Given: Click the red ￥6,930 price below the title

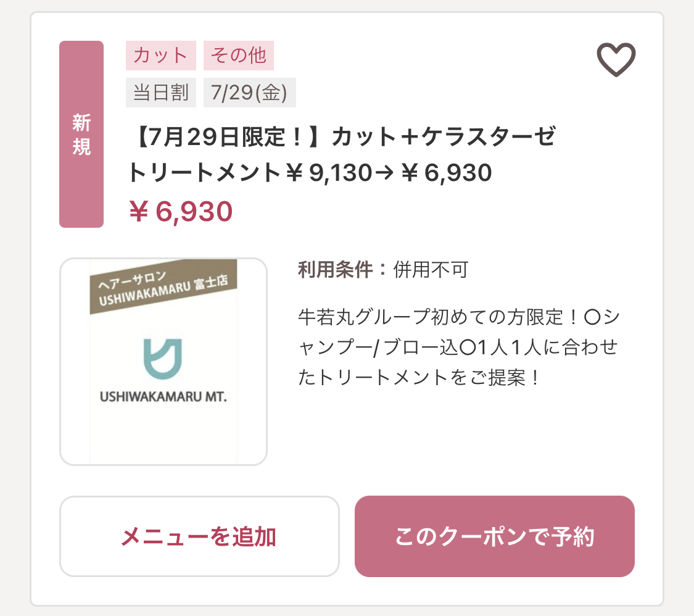Looking at the screenshot, I should pyautogui.click(x=181, y=211).
